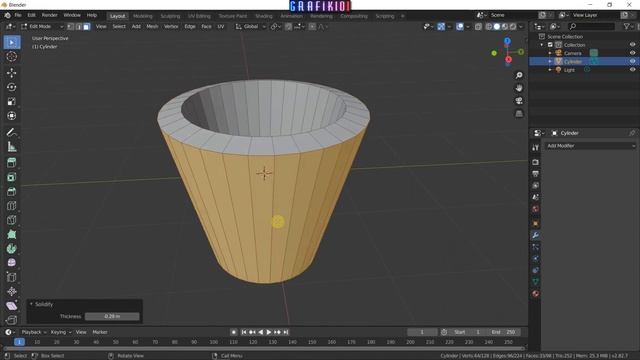Open the Window menu

click(72, 15)
